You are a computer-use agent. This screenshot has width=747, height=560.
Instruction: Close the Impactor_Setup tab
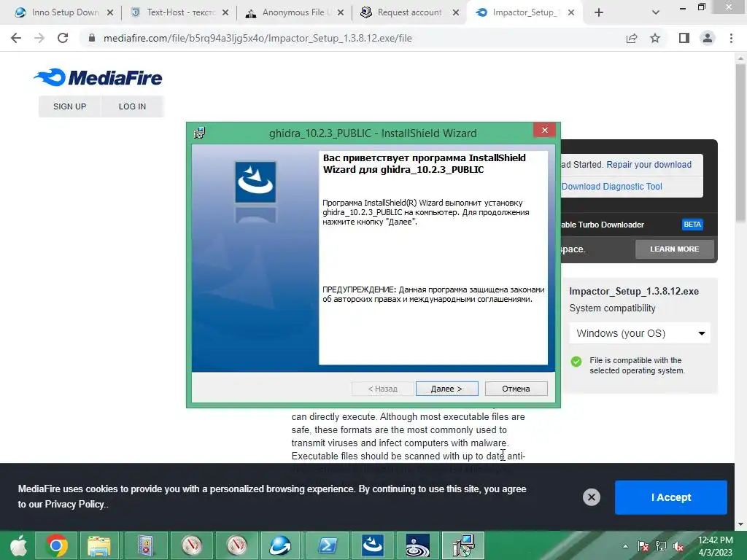571,12
